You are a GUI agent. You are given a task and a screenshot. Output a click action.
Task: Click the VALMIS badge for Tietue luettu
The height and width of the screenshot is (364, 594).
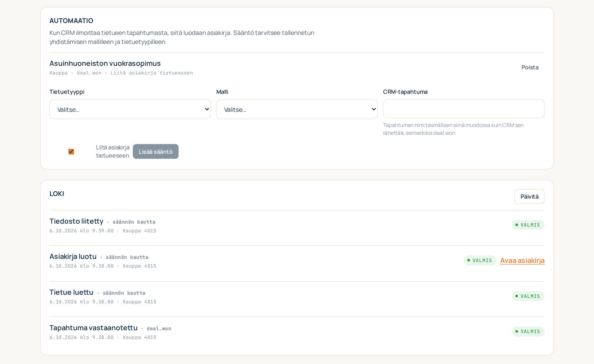(x=528, y=296)
